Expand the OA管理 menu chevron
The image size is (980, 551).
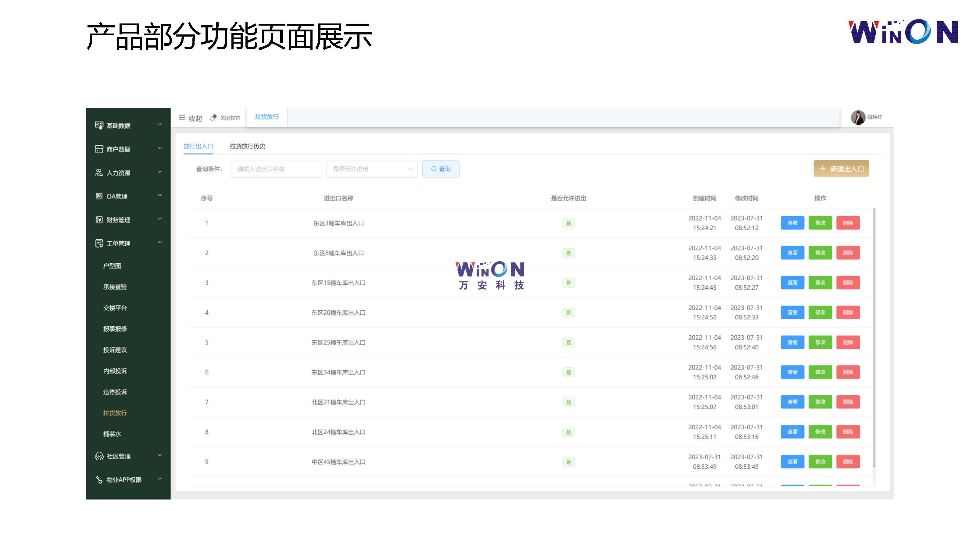(160, 195)
